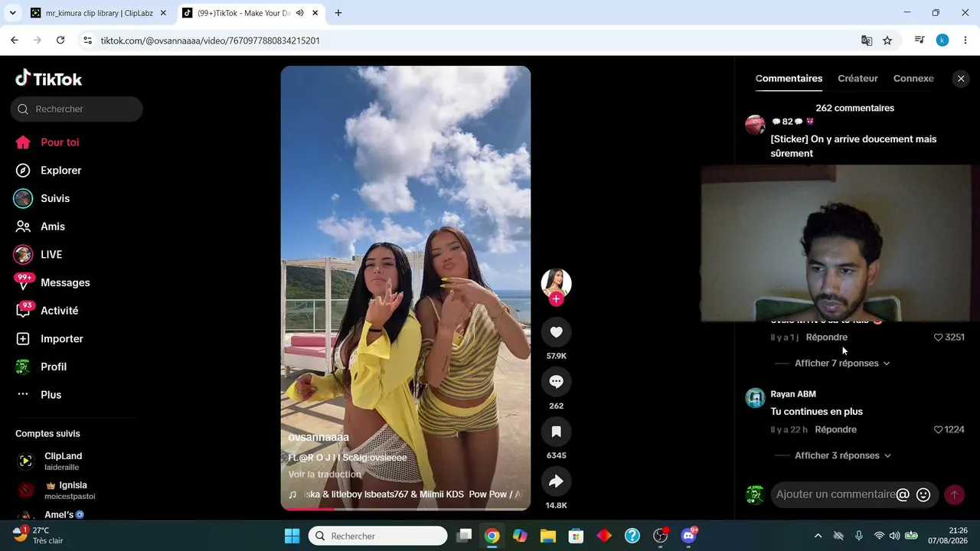Screen dimensions: 980x551
Task: Like the comment with 3251 likes
Action: pos(939,337)
